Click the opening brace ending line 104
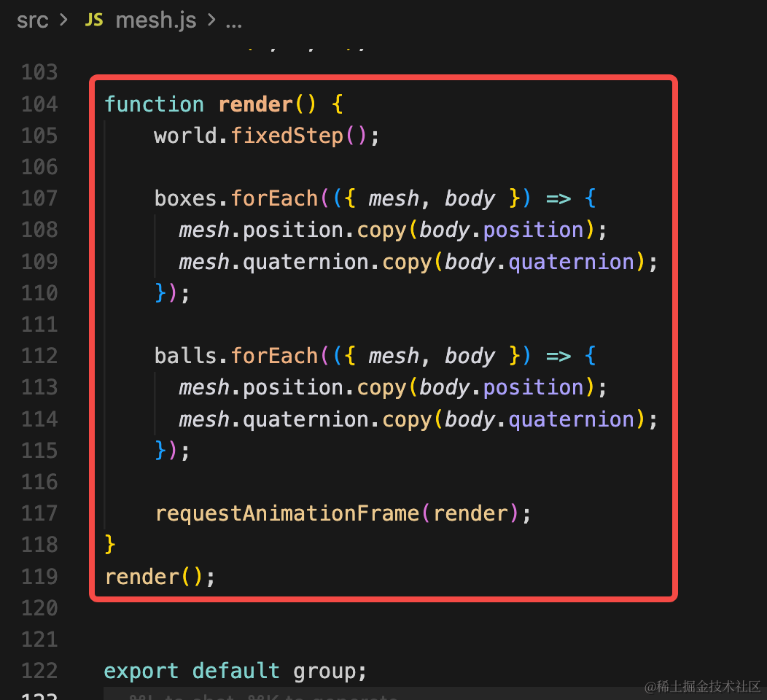The width and height of the screenshot is (767, 700). click(338, 104)
